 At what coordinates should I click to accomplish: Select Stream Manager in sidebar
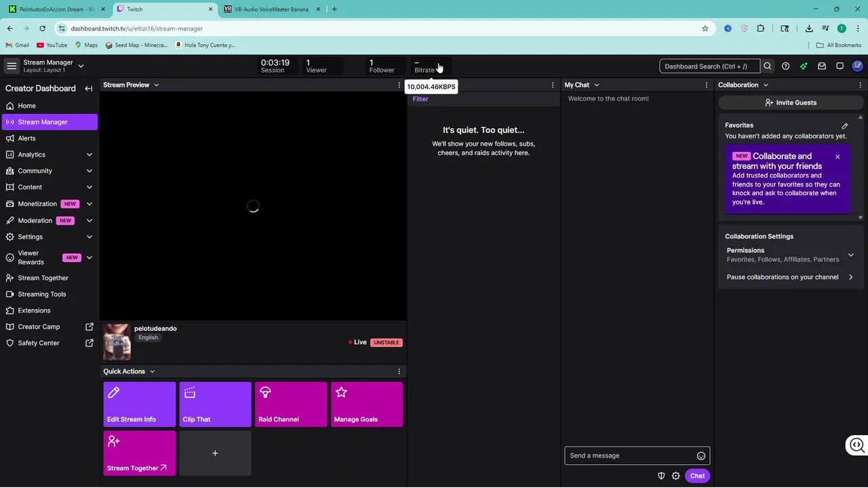tap(49, 122)
